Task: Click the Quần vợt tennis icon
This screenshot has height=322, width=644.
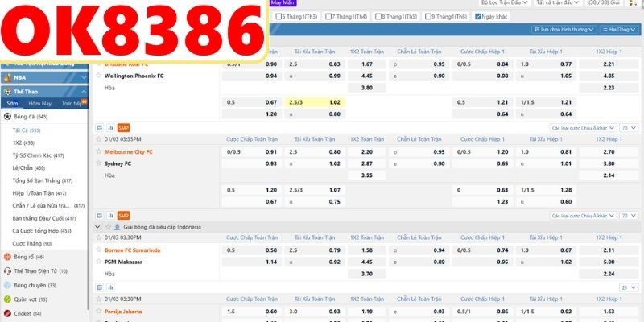Action: pos(7,299)
